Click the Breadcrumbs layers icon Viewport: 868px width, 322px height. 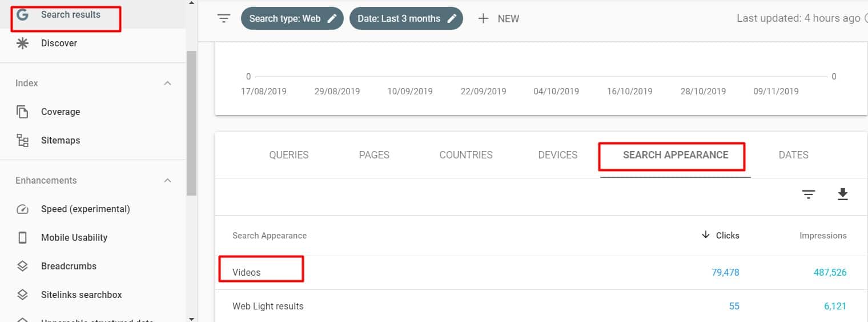tap(22, 267)
